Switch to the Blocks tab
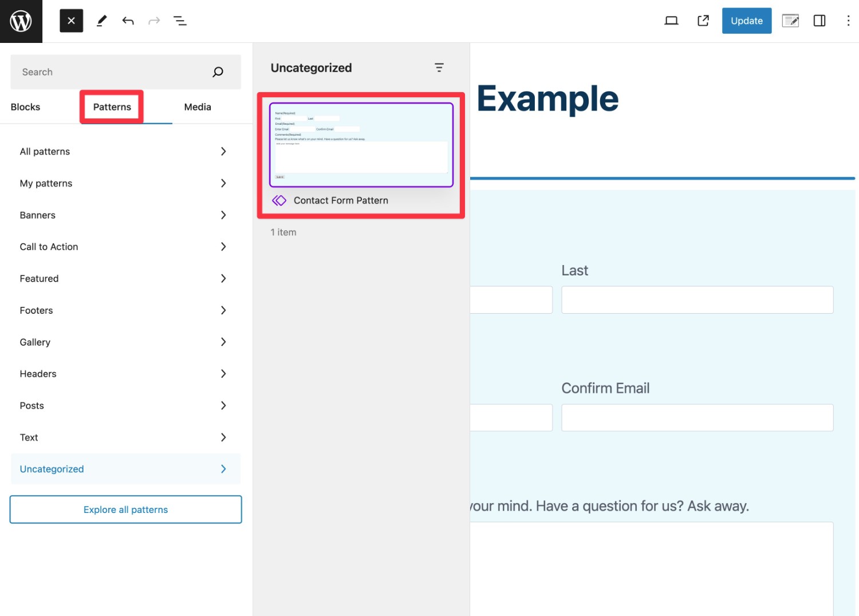The width and height of the screenshot is (859, 616). tap(26, 107)
